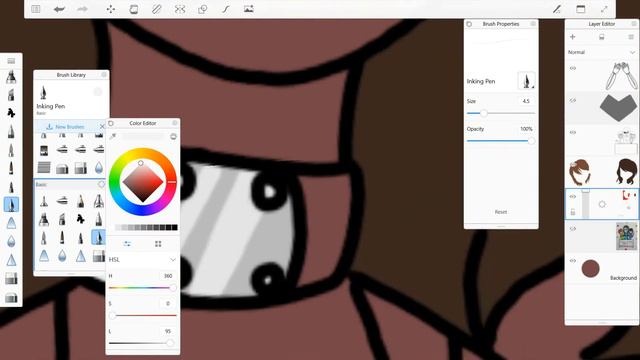
Task: Select the brown hair layer thumbnail
Action: click(579, 172)
